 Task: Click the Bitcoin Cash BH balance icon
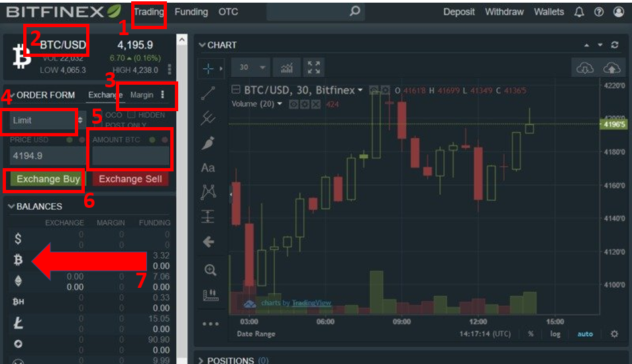(18, 302)
